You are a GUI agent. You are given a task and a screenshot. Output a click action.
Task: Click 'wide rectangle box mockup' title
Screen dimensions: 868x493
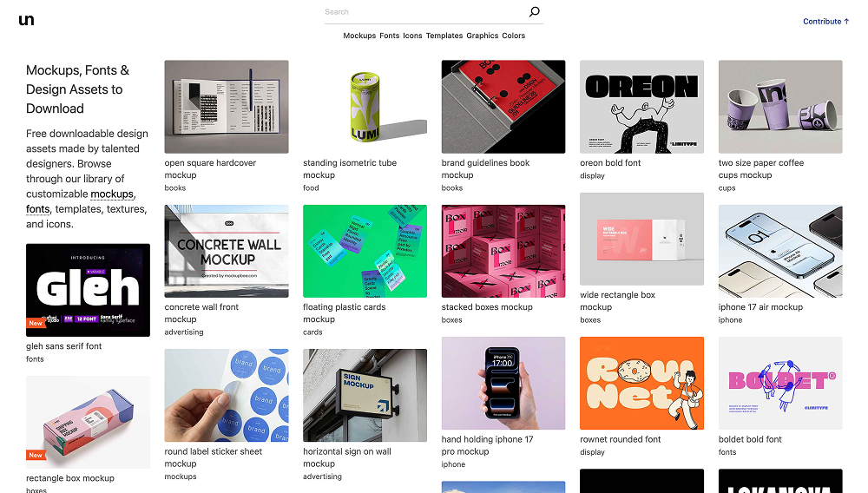click(617, 301)
